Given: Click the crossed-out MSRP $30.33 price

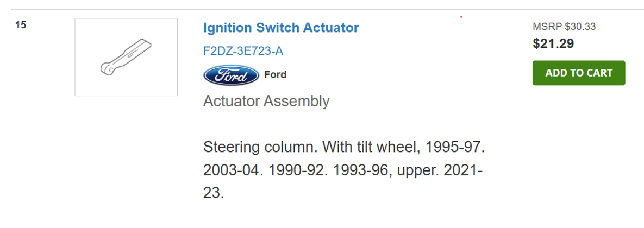Looking at the screenshot, I should [565, 27].
